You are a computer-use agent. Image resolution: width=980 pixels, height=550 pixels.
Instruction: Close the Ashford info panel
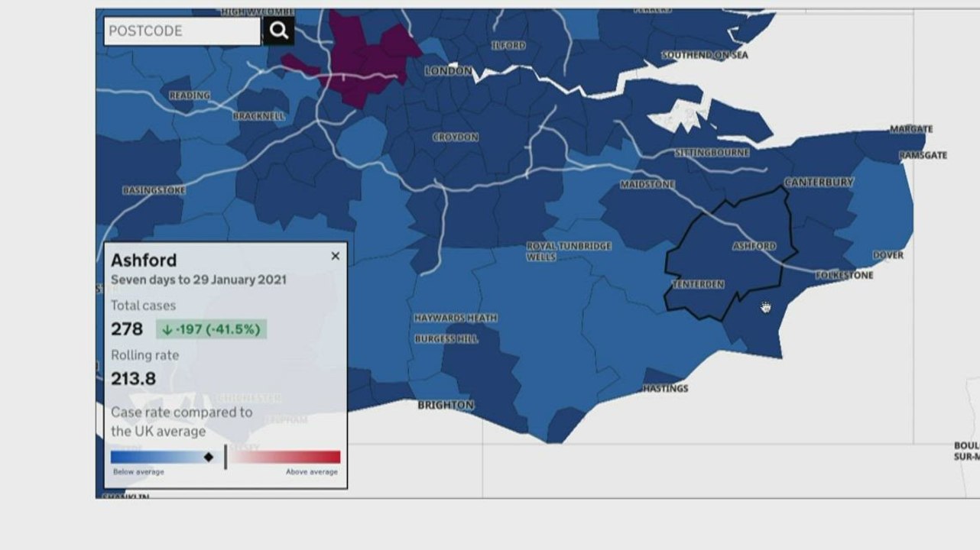point(335,256)
